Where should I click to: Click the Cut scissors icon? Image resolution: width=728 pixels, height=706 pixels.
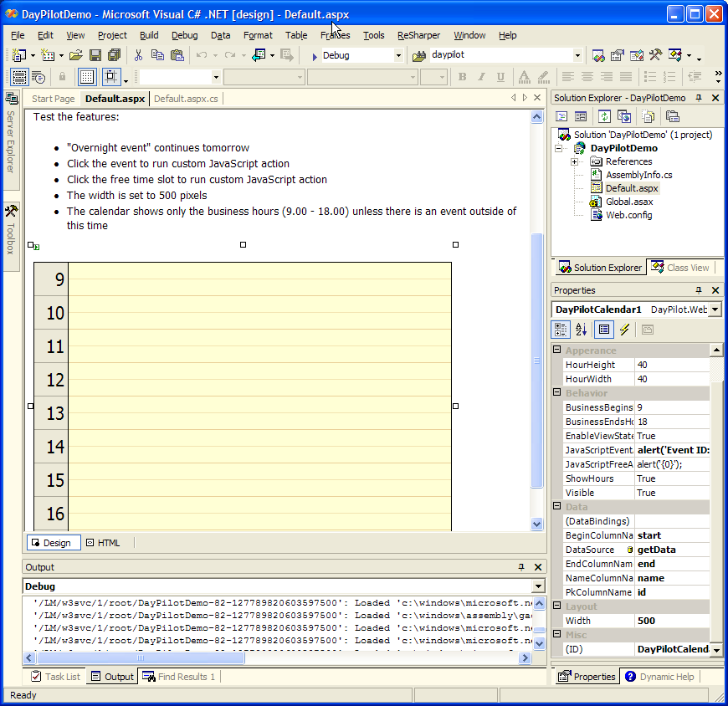click(138, 55)
